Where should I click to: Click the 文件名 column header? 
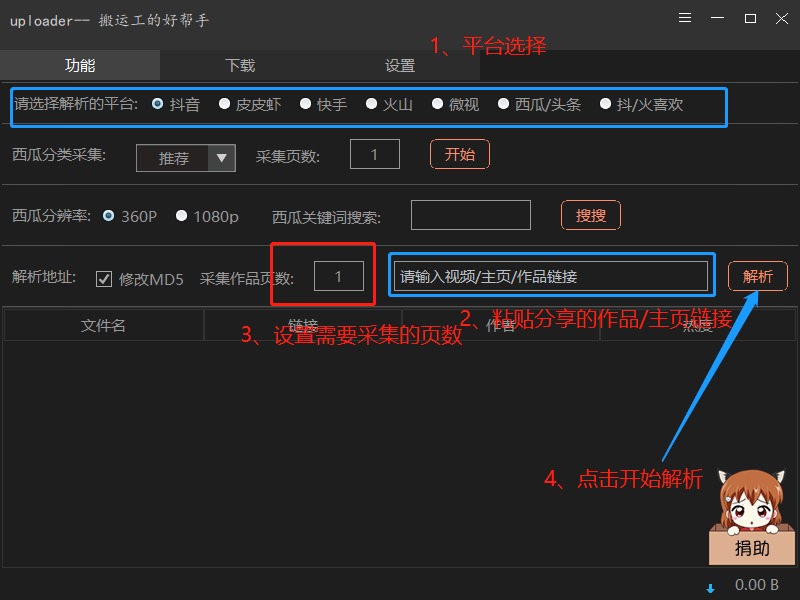[104, 325]
